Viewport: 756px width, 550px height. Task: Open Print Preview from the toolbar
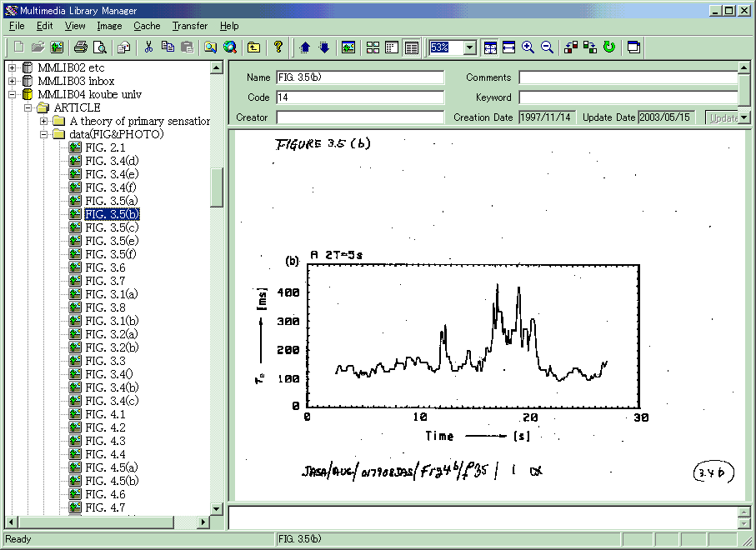pyautogui.click(x=100, y=47)
